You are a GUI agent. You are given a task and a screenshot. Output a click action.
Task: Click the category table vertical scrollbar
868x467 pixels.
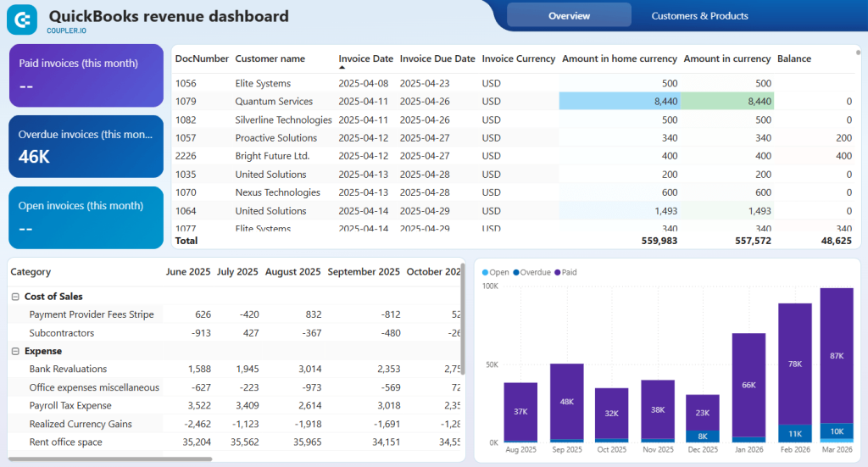pos(463,320)
